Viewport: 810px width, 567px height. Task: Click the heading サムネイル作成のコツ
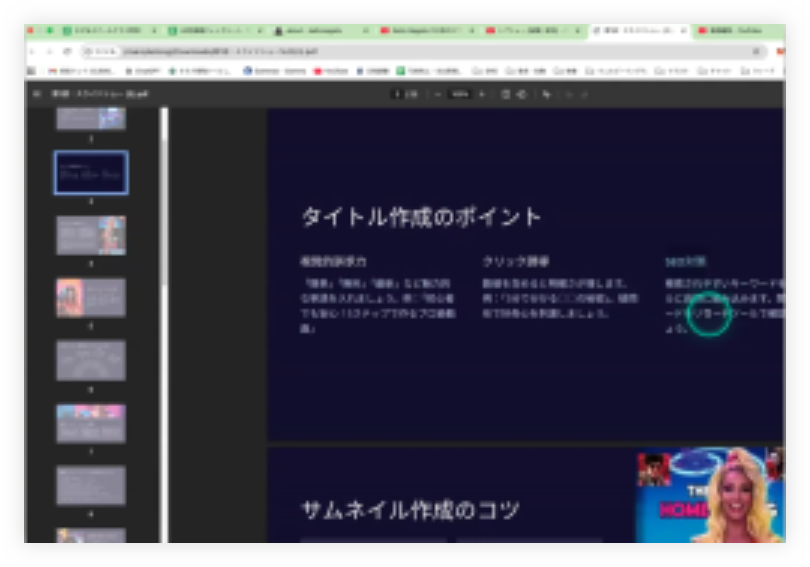[x=410, y=510]
